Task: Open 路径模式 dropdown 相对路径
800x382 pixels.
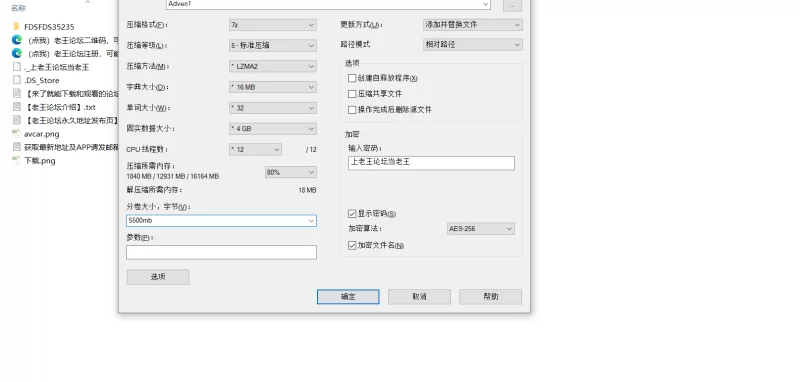Action: [472, 44]
